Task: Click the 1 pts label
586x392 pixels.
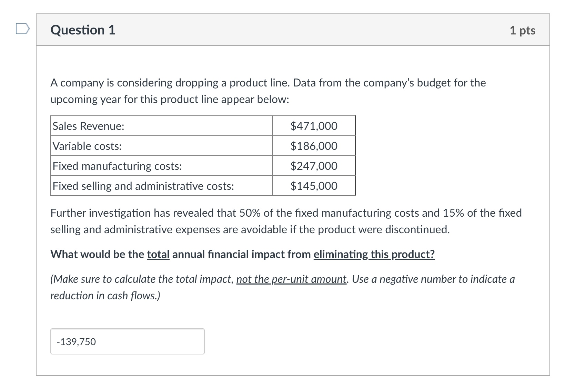Action: [x=523, y=30]
